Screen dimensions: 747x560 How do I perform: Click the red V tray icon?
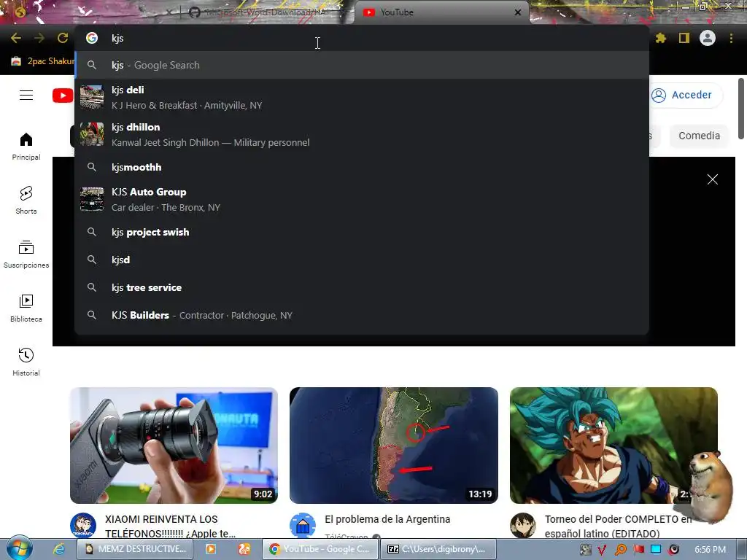coord(602,550)
